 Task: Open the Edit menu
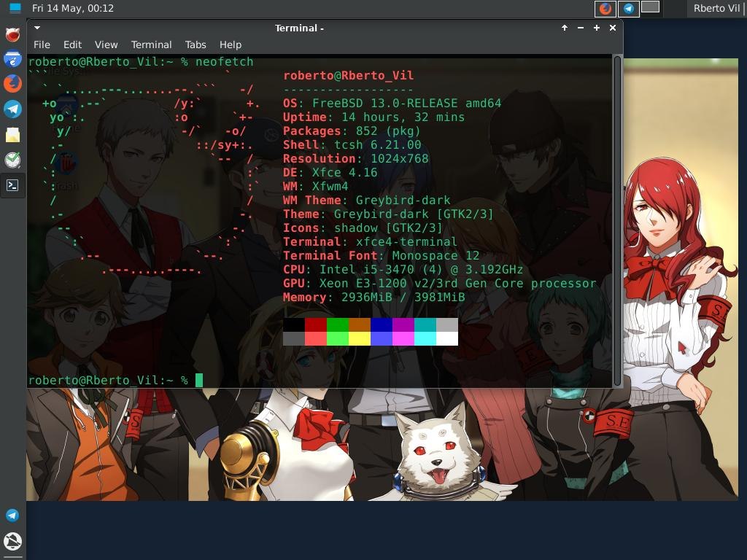coord(72,44)
